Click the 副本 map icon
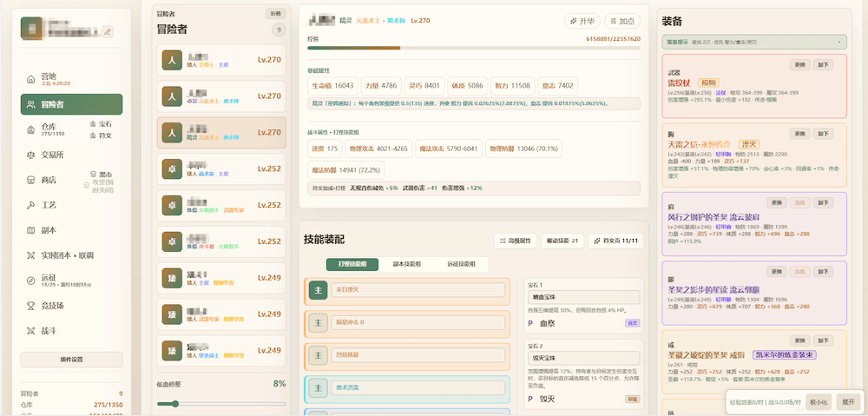 [31, 230]
